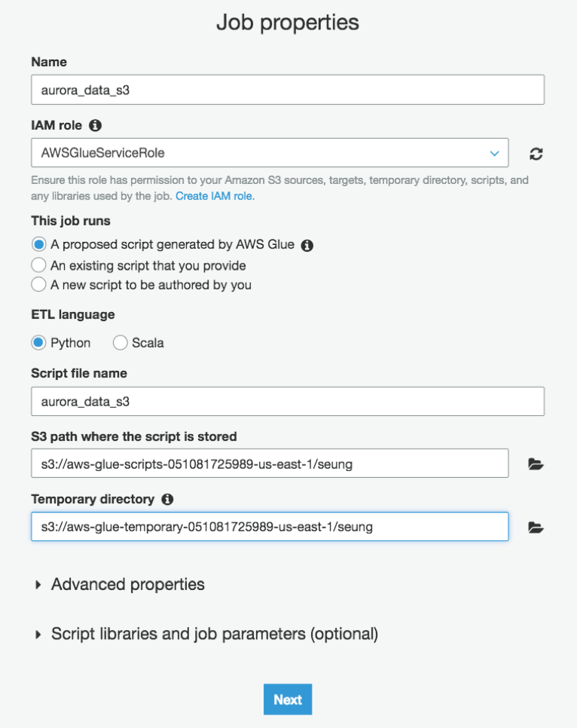Screen dimensions: 577x728
Task: Browse folder for S3 script path
Action: [x=536, y=463]
